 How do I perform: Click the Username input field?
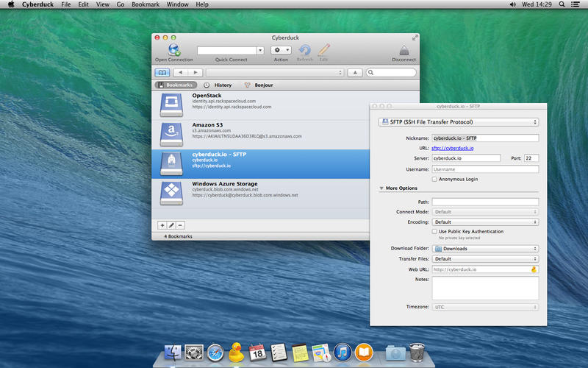pyautogui.click(x=485, y=169)
